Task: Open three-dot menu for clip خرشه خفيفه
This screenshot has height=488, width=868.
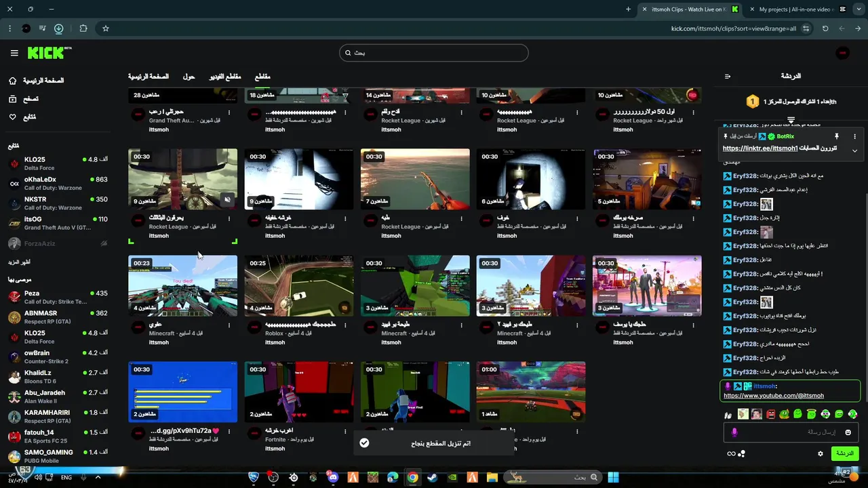Action: [x=345, y=218]
